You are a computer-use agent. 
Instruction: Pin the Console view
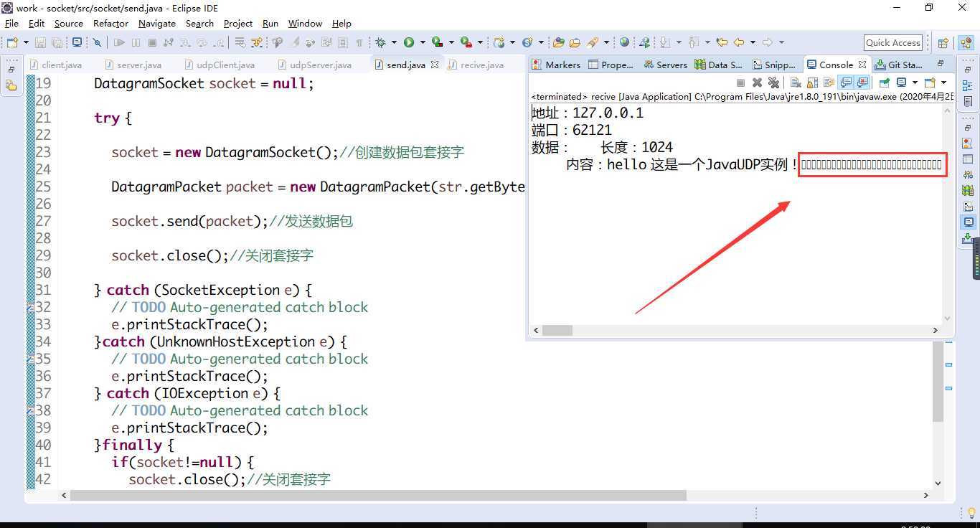(x=884, y=82)
